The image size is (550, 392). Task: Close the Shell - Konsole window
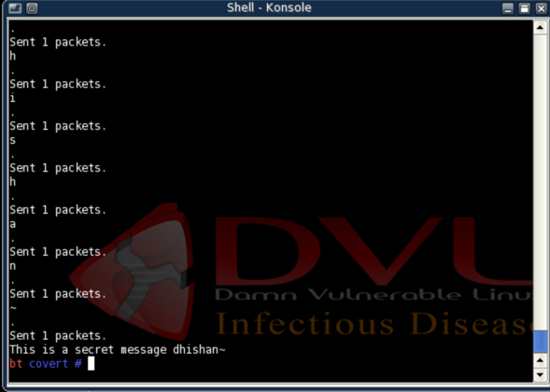[x=542, y=8]
